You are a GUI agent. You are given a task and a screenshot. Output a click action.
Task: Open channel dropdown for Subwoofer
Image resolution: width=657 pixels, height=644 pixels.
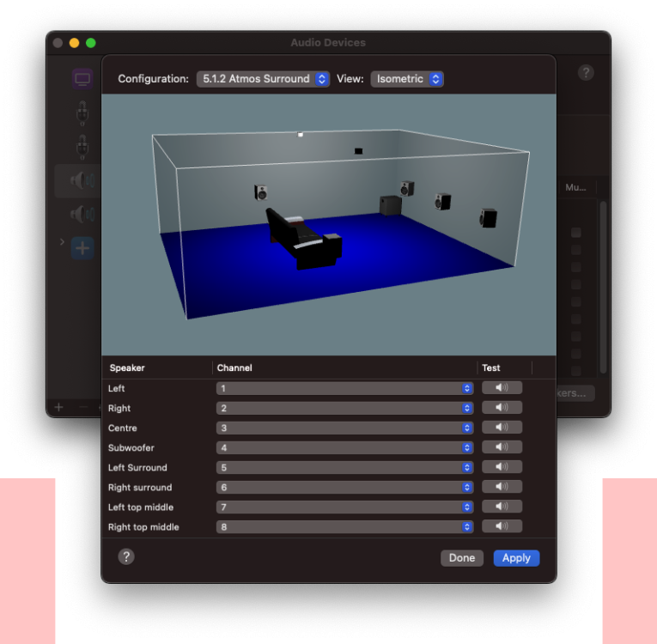click(x=345, y=447)
